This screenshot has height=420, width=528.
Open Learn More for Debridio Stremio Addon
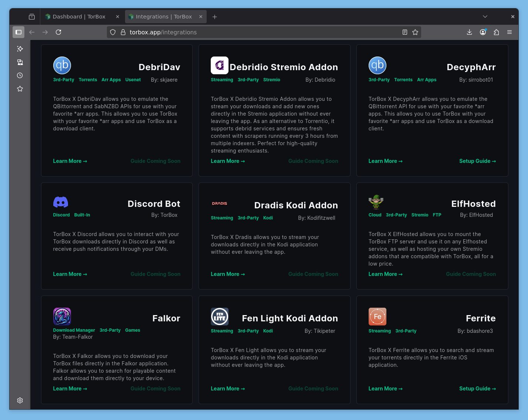(x=228, y=161)
